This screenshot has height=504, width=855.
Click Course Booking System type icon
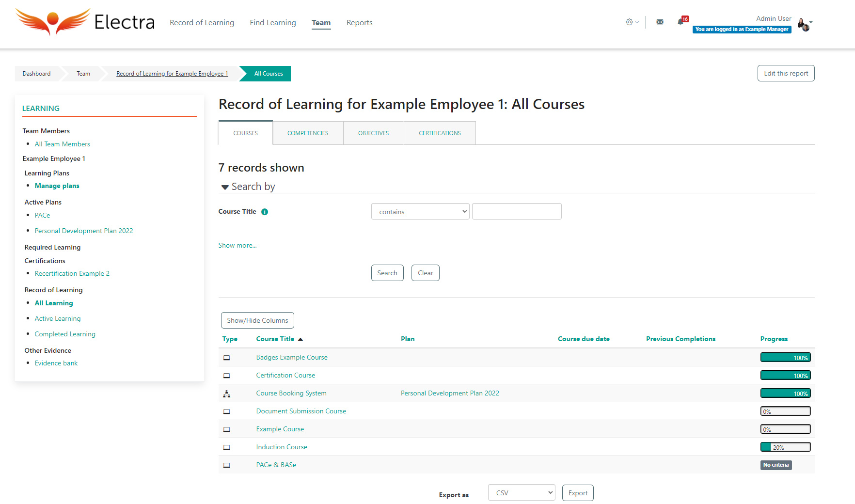point(226,394)
